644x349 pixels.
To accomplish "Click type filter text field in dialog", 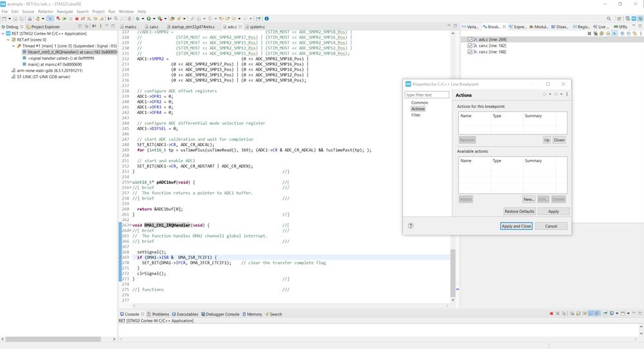I will point(427,95).
